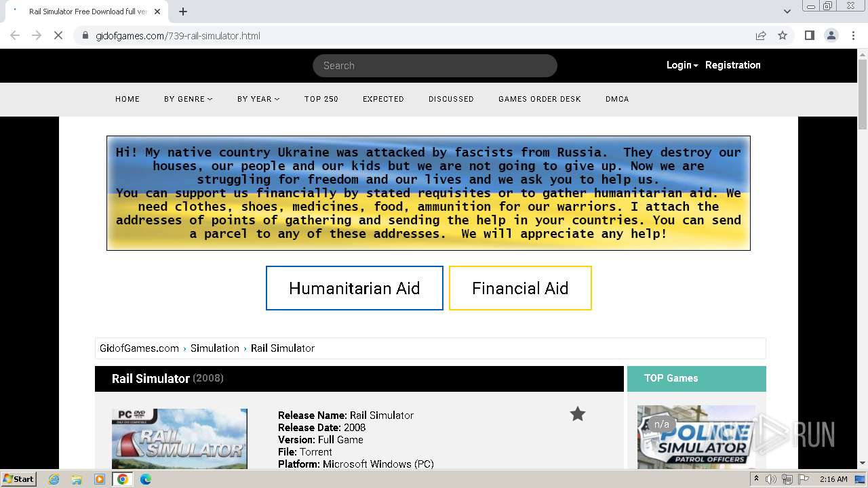The height and width of the screenshot is (488, 868).
Task: Open media player taskbar icon
Action: pyautogui.click(x=100, y=479)
